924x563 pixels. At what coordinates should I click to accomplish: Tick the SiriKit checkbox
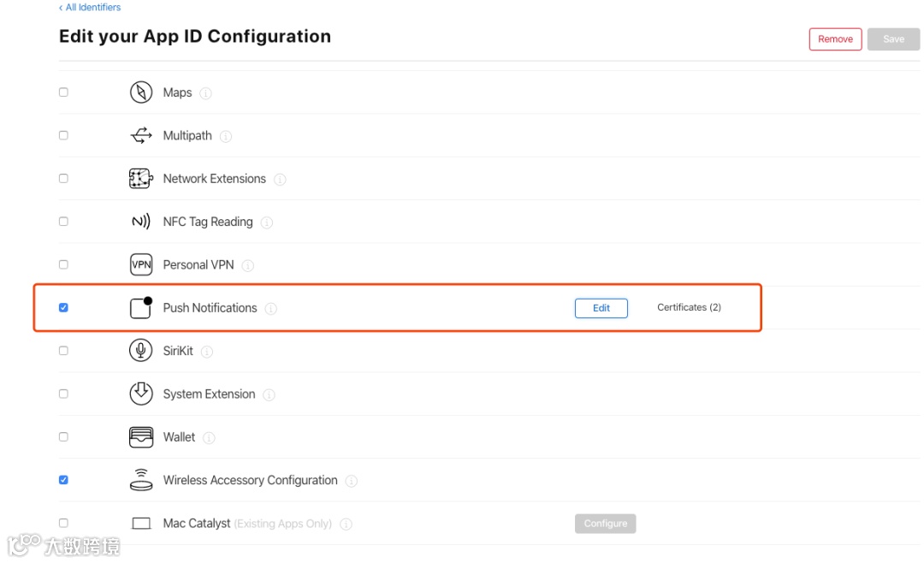click(63, 351)
